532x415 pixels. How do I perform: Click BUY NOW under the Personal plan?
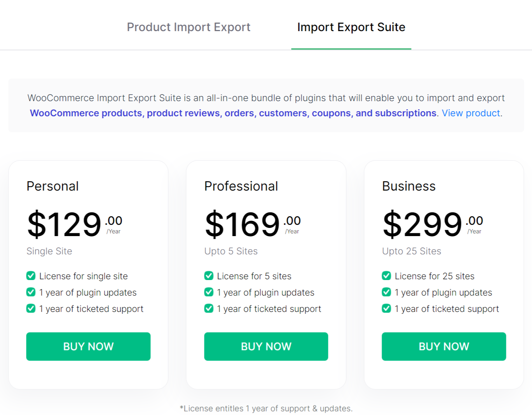(88, 346)
